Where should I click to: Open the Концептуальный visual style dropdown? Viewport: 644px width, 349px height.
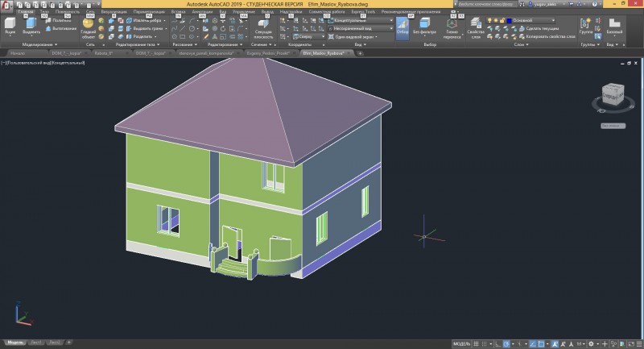pos(361,20)
